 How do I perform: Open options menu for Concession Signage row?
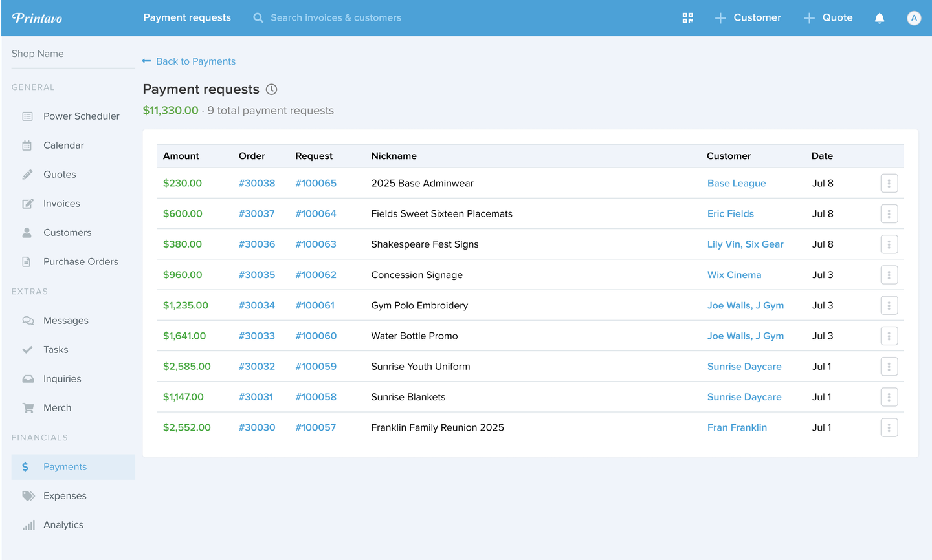point(889,275)
